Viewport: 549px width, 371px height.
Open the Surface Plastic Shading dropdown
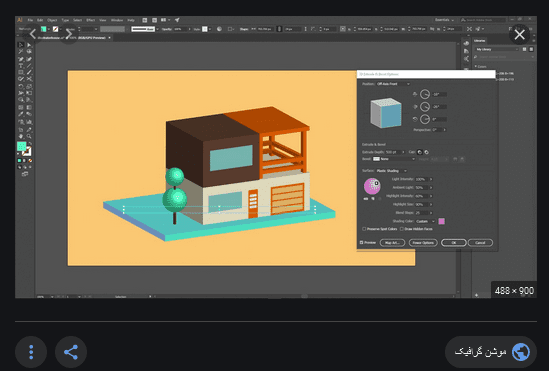click(x=391, y=171)
